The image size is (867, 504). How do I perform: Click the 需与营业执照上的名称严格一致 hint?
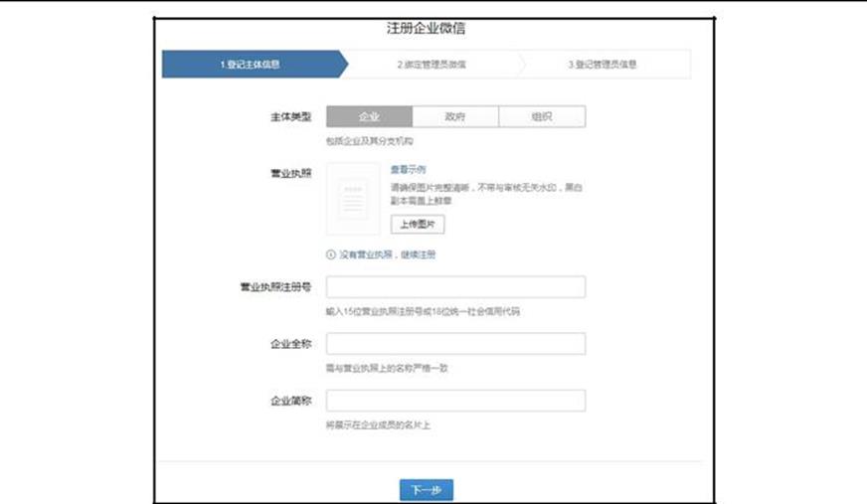coord(387,368)
